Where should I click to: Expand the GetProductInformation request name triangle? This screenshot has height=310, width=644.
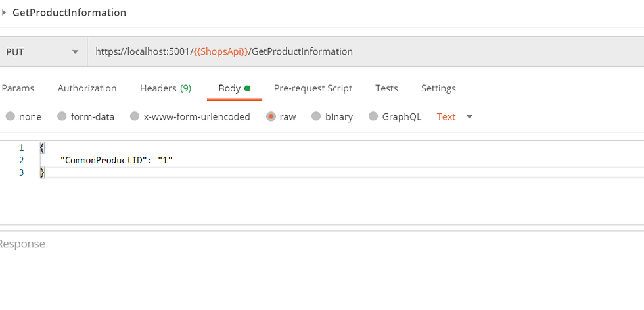click(x=4, y=13)
